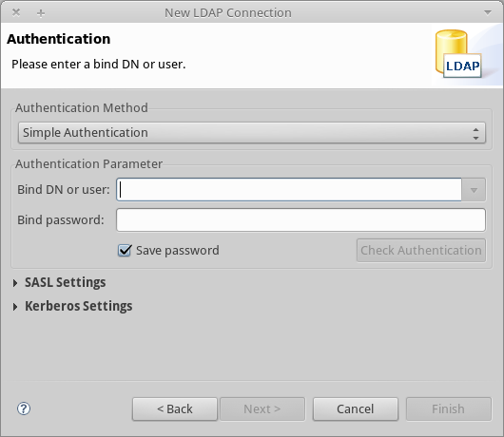Focus the Bind DN or user field
This screenshot has height=437, width=504.
point(289,190)
